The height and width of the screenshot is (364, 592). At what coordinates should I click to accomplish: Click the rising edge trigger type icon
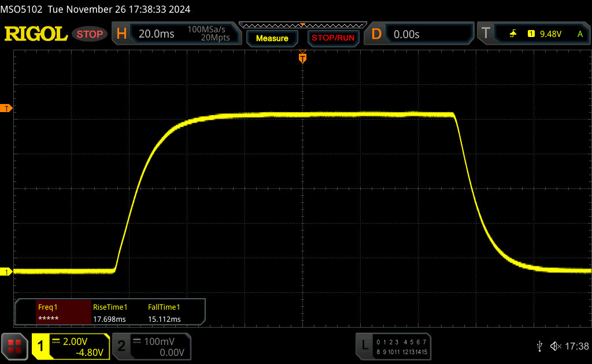(x=513, y=34)
